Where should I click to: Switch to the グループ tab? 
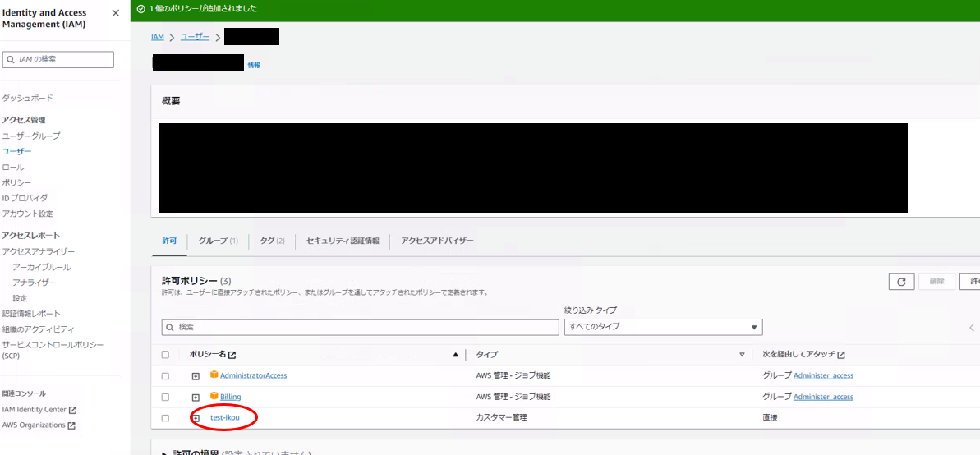click(218, 241)
